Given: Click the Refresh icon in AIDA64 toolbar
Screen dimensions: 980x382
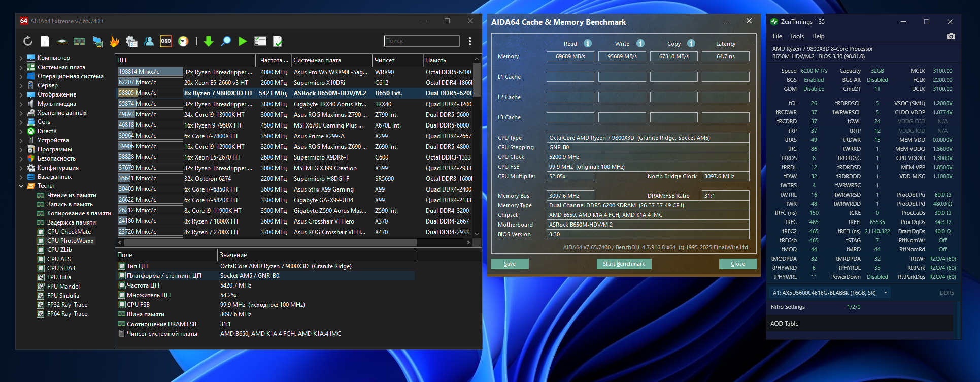Looking at the screenshot, I should coord(28,41).
